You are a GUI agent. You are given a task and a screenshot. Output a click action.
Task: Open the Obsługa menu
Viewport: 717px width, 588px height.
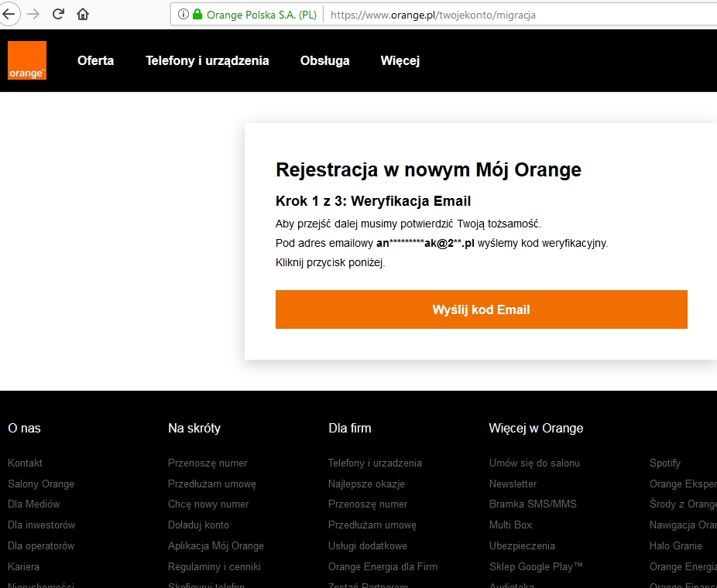click(324, 60)
